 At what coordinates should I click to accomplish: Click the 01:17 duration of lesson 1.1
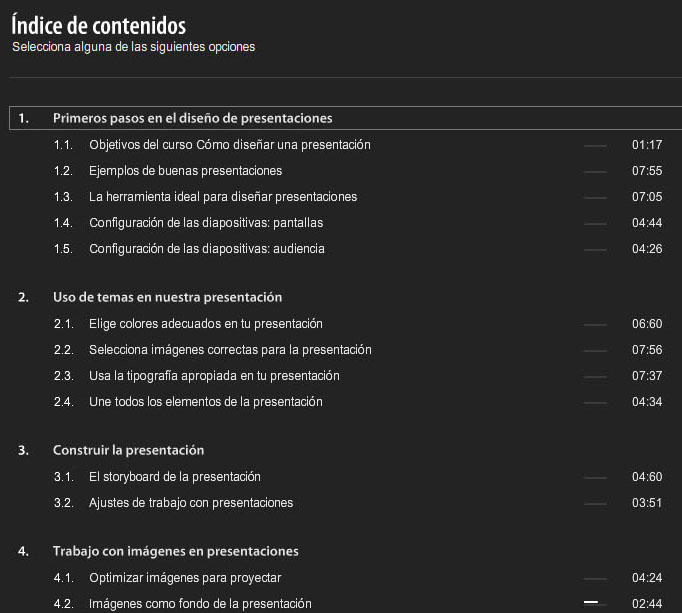click(647, 145)
